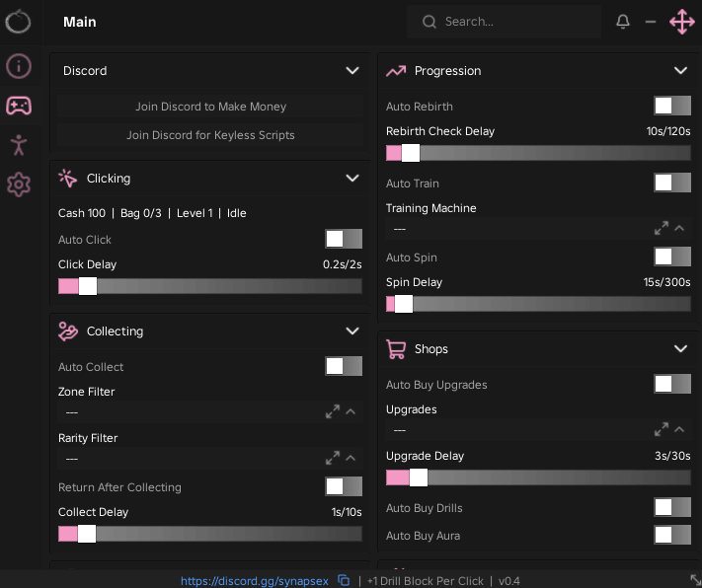Open the settings gear sidebar tab

19,184
